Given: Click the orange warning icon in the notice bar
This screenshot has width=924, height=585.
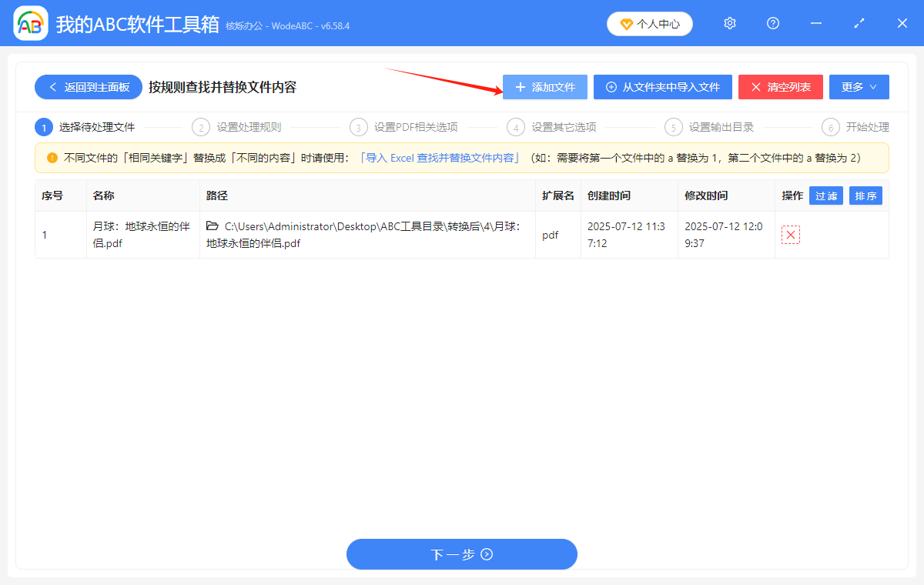Looking at the screenshot, I should point(51,158).
